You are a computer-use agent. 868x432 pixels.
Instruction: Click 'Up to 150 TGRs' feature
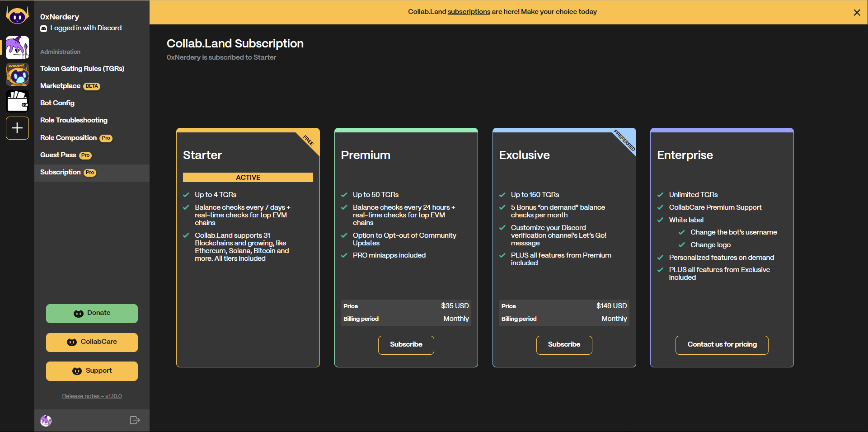coord(535,195)
